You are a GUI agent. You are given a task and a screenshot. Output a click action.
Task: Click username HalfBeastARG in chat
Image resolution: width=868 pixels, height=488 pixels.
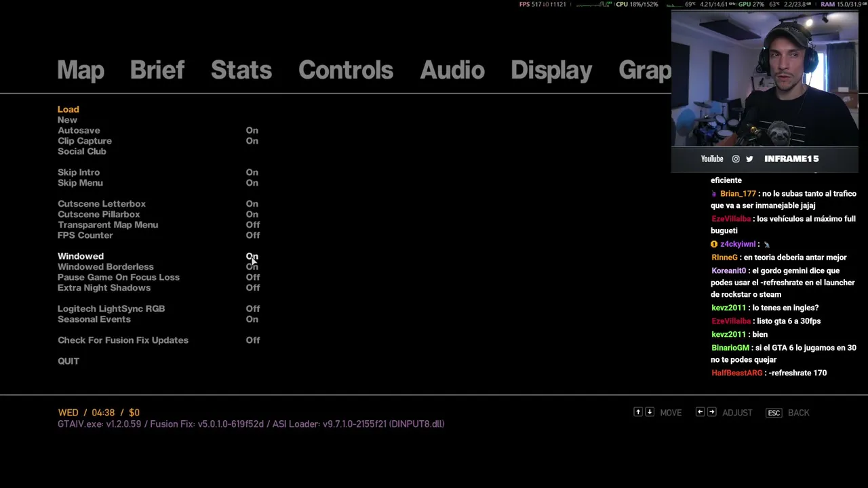(x=737, y=373)
